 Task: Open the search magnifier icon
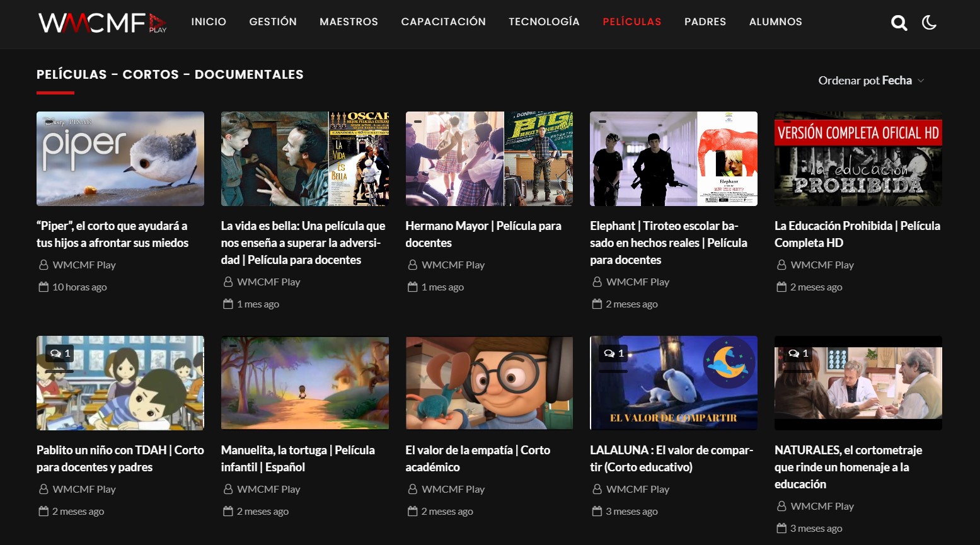point(899,23)
